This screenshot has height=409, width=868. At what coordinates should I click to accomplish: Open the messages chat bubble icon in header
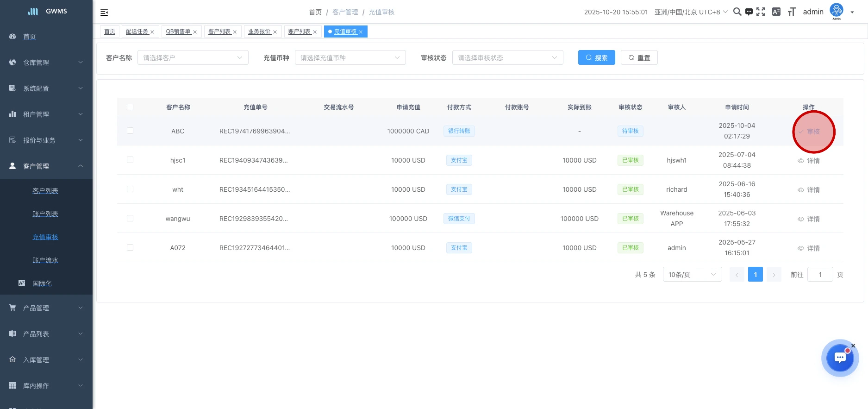pos(749,12)
